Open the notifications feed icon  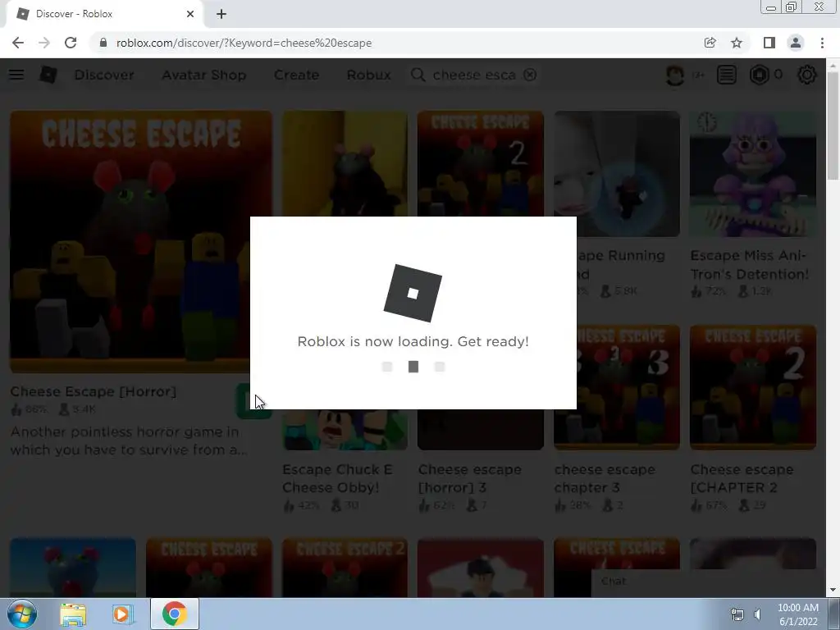click(x=727, y=75)
